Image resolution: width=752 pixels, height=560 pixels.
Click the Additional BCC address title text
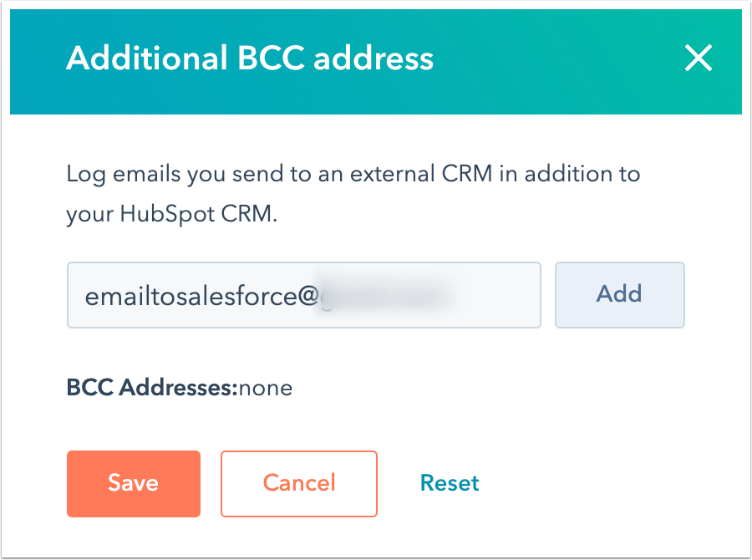pyautogui.click(x=250, y=58)
